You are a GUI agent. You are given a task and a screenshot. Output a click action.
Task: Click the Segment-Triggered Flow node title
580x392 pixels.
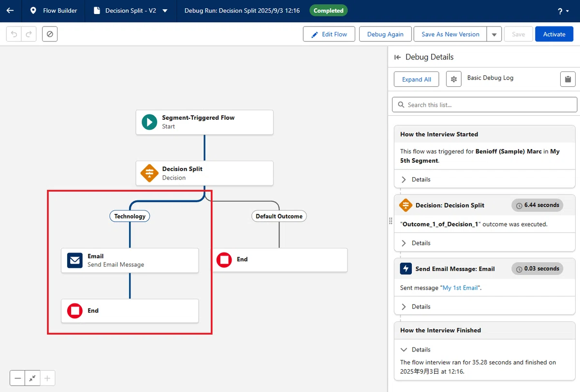[x=198, y=117]
